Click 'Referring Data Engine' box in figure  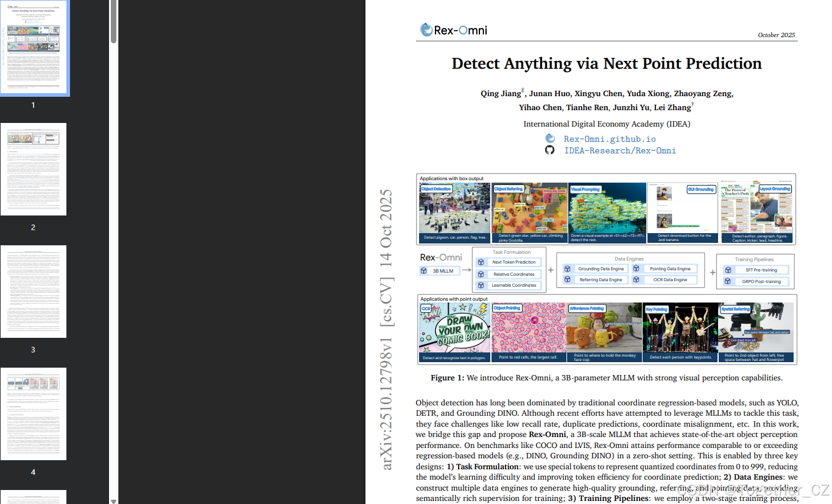click(x=594, y=279)
